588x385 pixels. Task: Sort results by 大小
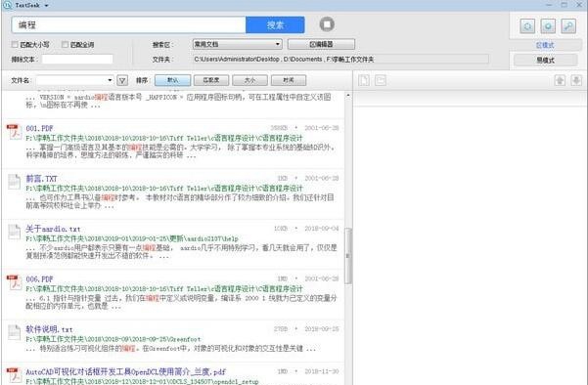pos(249,80)
